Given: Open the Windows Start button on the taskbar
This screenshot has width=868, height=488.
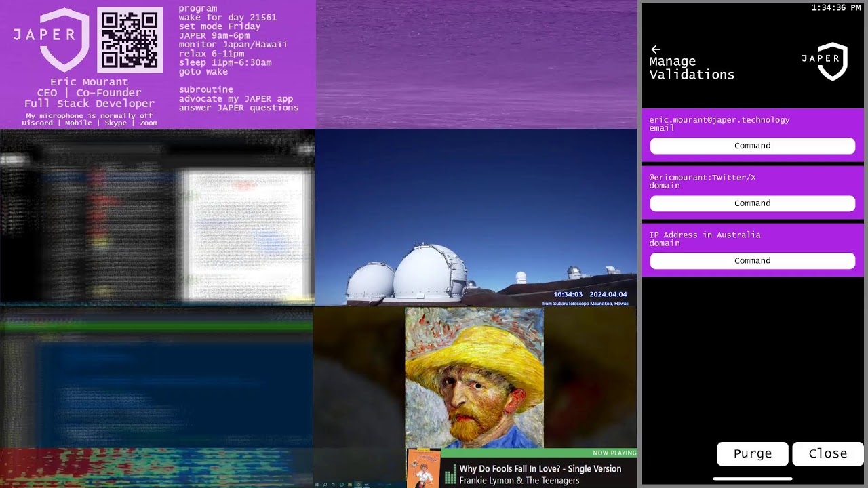Looking at the screenshot, I should click(x=317, y=485).
